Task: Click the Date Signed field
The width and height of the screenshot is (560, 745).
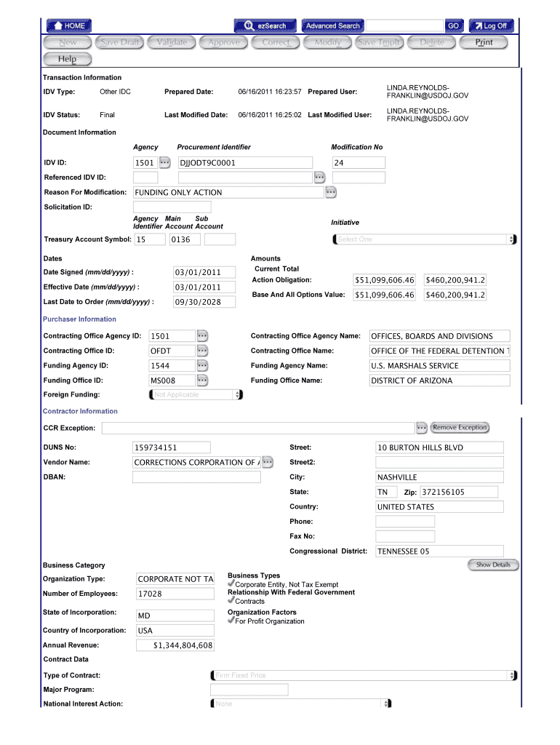Action: pos(204,272)
